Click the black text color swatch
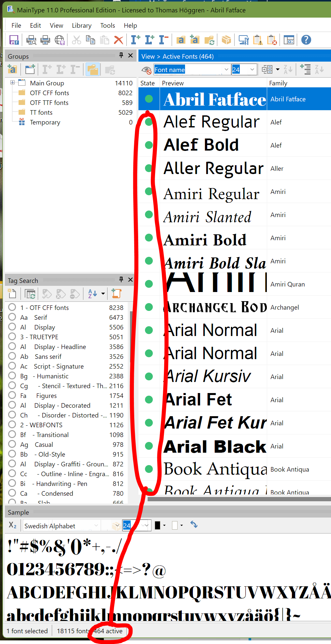This screenshot has width=331, height=644. click(157, 525)
